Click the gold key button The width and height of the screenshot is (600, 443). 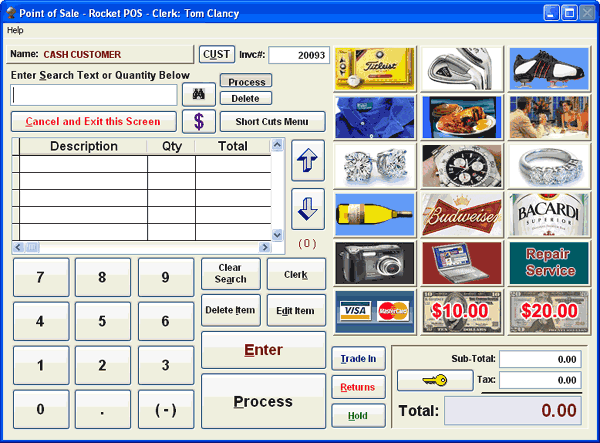click(435, 380)
